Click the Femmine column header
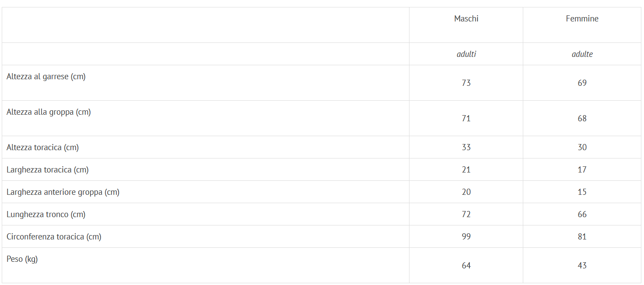Screen dimensions: 644x285 (582, 19)
